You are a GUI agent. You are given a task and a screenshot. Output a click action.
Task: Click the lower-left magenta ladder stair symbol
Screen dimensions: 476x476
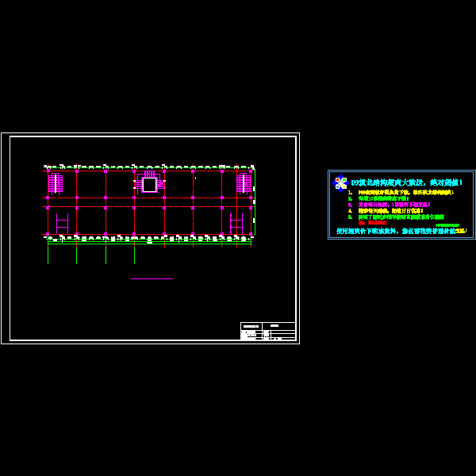62,224
